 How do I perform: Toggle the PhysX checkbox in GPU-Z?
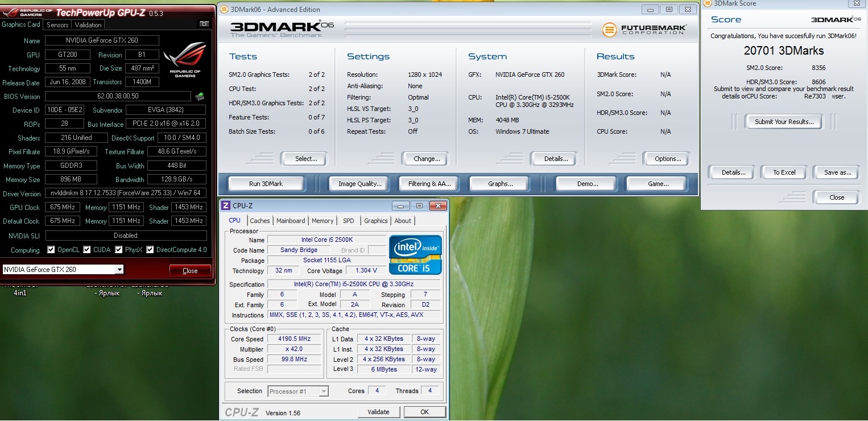pos(118,250)
